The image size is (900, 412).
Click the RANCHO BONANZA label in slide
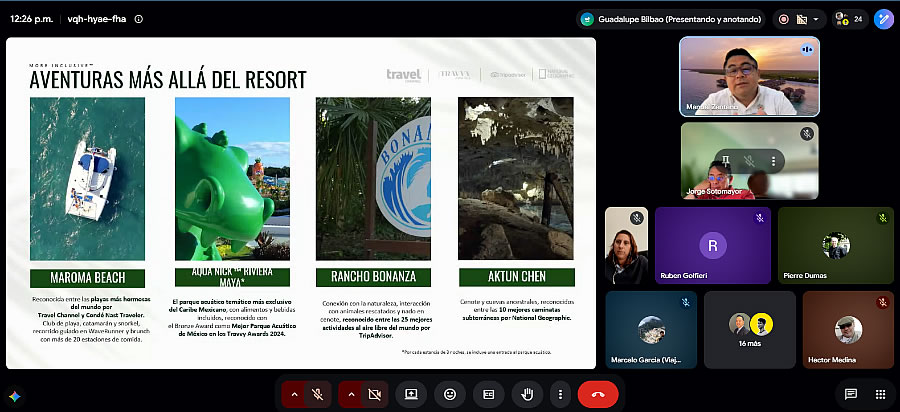tap(373, 278)
